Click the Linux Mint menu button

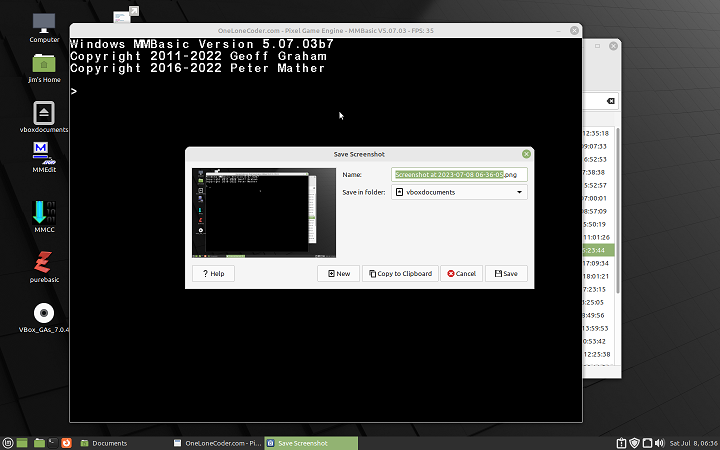(9, 442)
